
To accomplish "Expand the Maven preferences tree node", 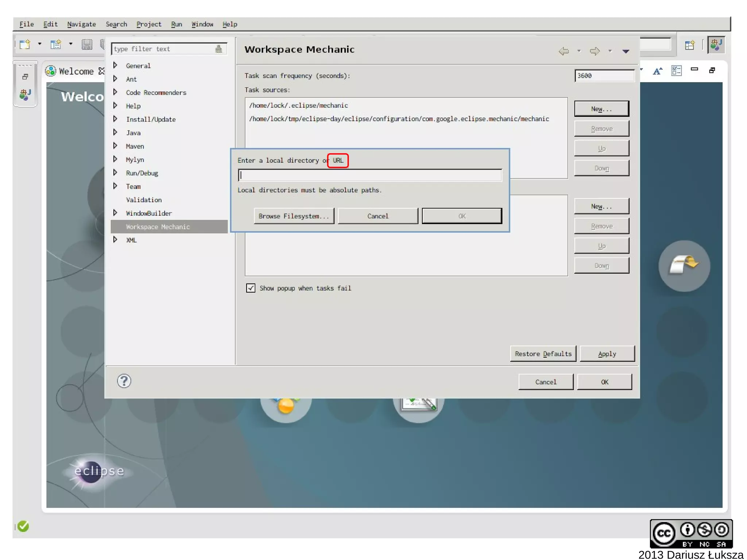I will tap(115, 146).
